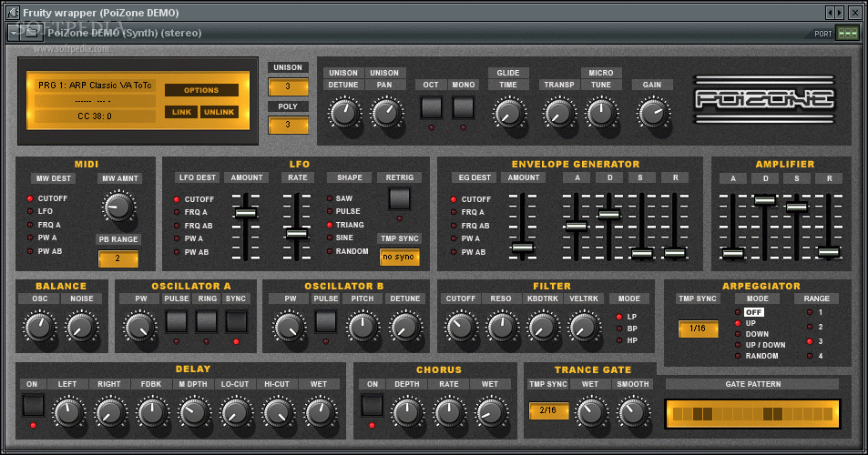Screen dimensions: 868x455
Task: Toggle the OCT button
Action: tap(431, 107)
